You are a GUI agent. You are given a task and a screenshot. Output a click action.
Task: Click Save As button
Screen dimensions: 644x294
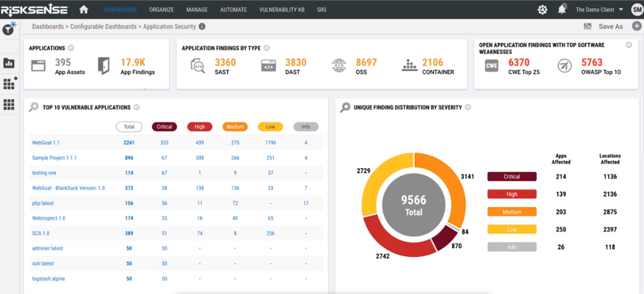pyautogui.click(x=611, y=26)
